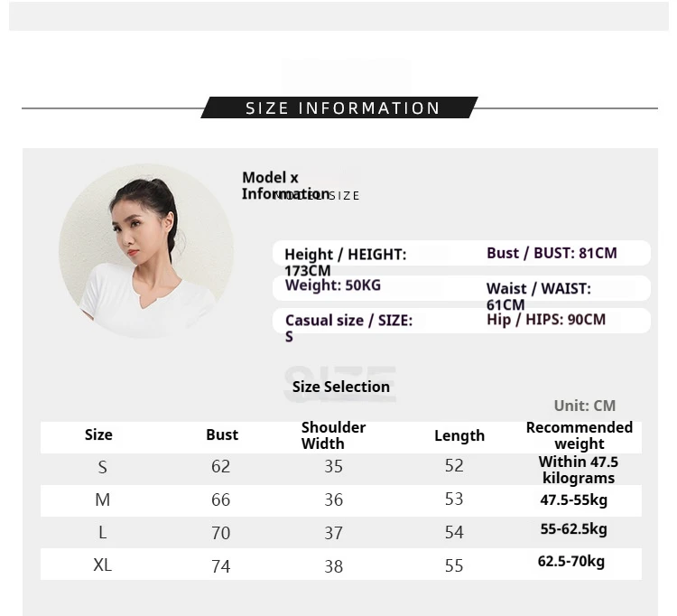Select the S size row label
Screen dimensions: 677x616
click(x=102, y=467)
